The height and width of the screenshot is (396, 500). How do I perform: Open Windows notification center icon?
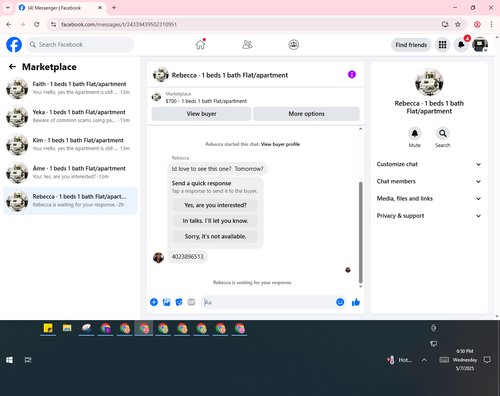pyautogui.click(x=487, y=360)
